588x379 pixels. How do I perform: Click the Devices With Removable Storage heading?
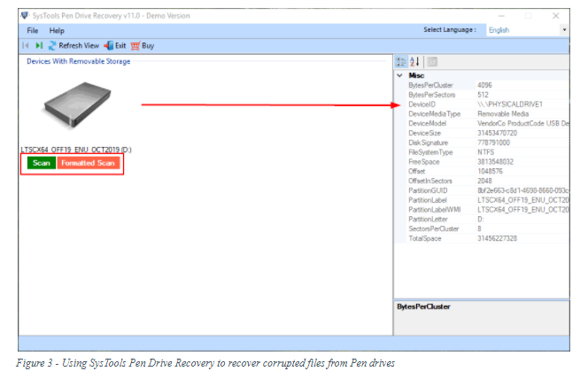click(79, 61)
